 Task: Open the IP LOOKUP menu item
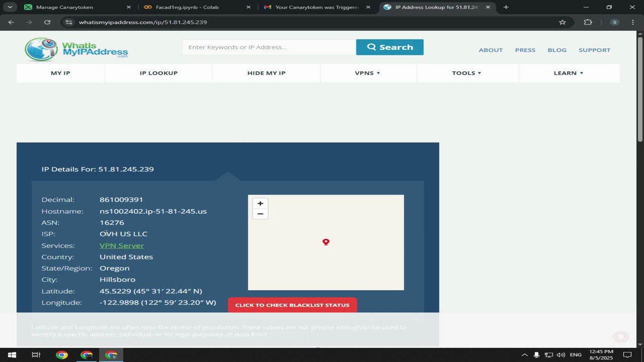(158, 73)
